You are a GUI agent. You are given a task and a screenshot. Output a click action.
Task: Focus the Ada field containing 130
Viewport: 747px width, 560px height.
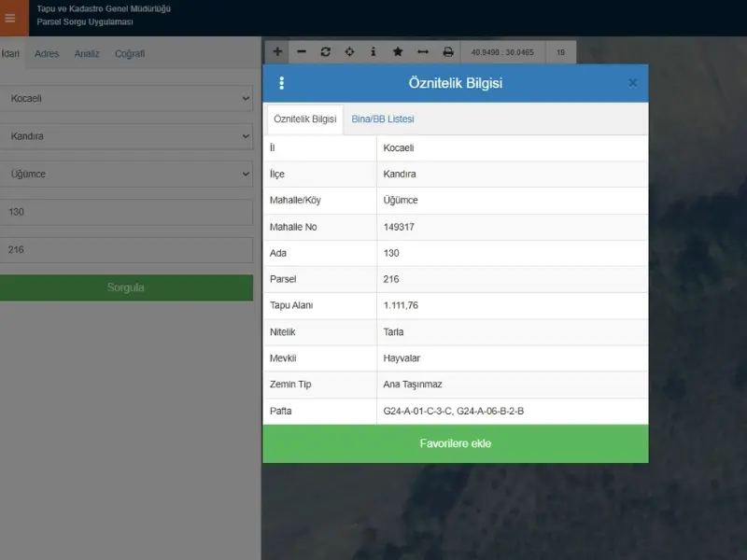coord(126,212)
